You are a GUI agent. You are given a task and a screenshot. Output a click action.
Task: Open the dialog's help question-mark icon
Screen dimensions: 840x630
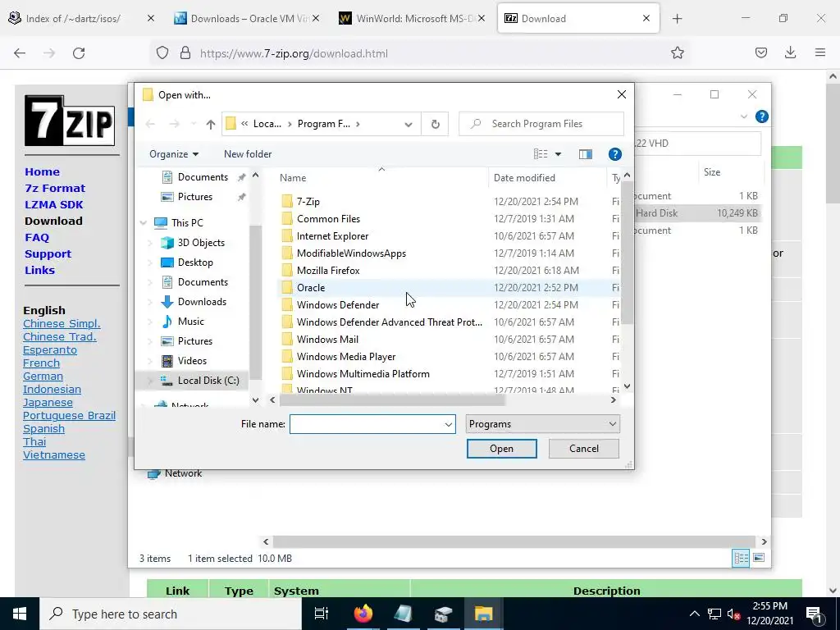[x=615, y=154]
